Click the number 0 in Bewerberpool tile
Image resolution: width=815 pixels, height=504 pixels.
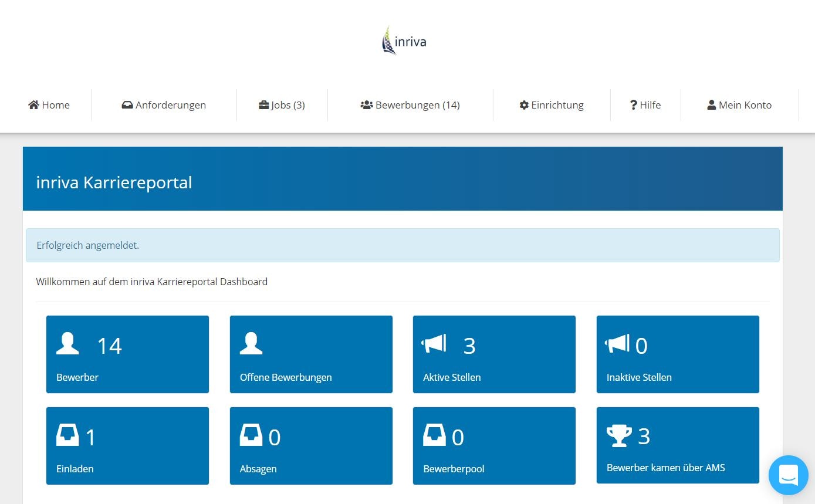pos(458,437)
